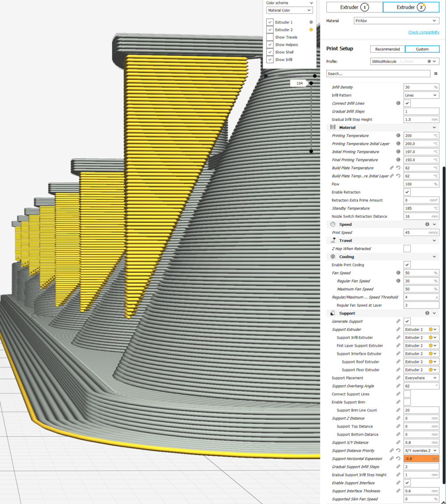Image resolution: width=446 pixels, height=504 pixels.
Task: Click link icon beside Support Overhang Angle
Action: point(398,386)
